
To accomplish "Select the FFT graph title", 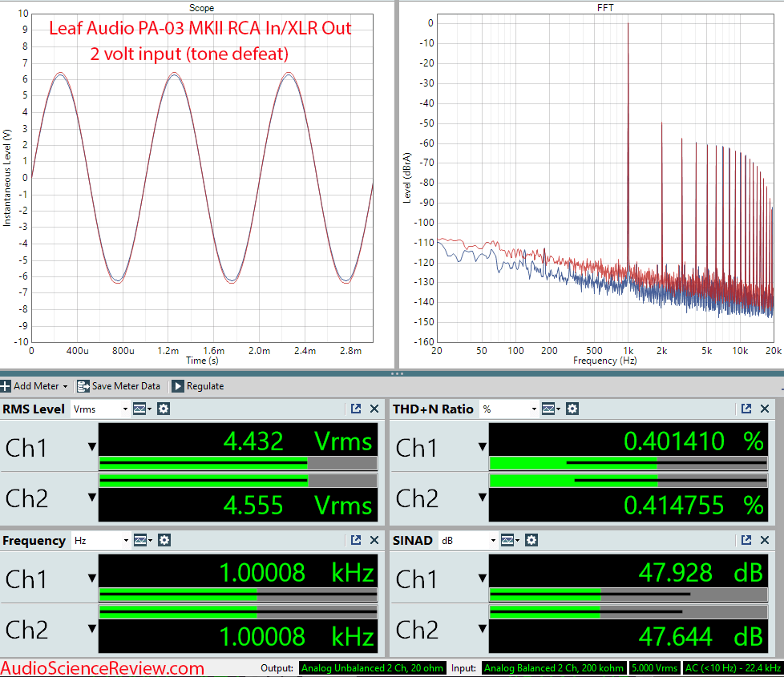I will coord(605,8).
